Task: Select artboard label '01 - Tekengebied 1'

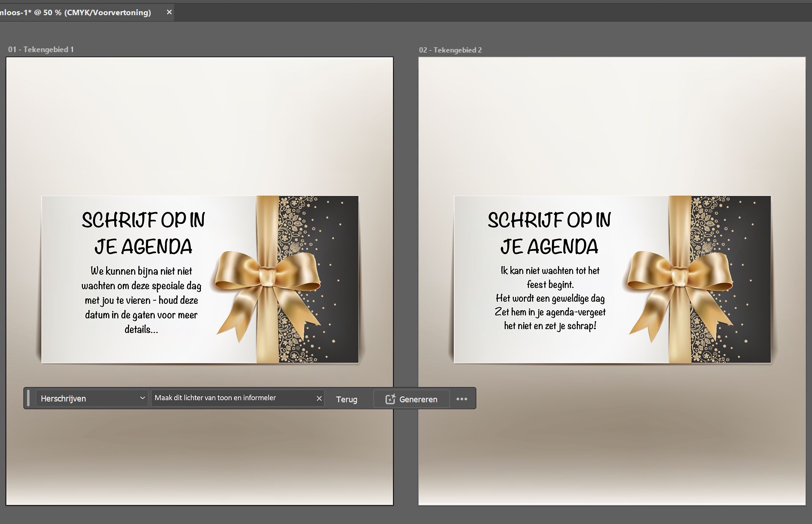Action: coord(41,49)
